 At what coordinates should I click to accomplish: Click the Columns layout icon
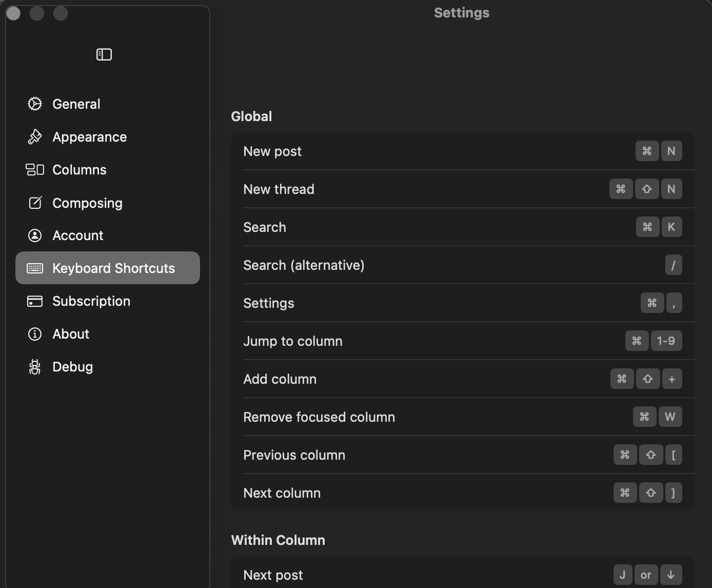pyautogui.click(x=34, y=169)
